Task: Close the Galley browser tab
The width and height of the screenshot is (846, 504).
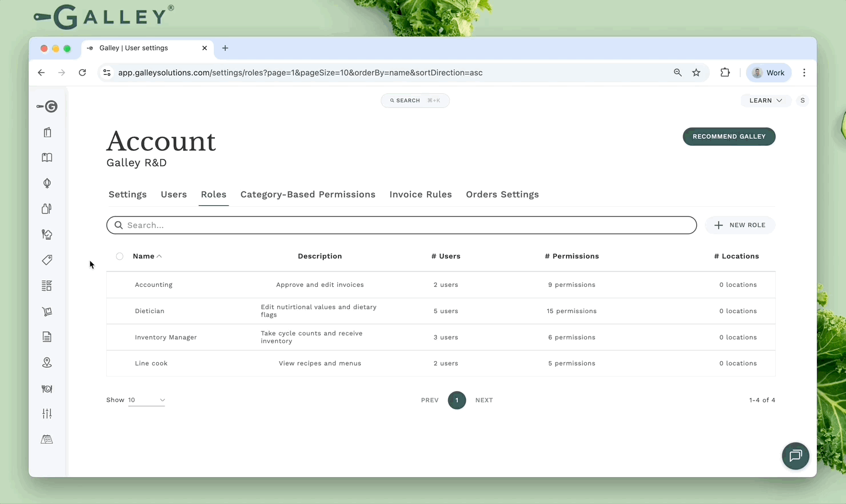Action: click(x=205, y=48)
